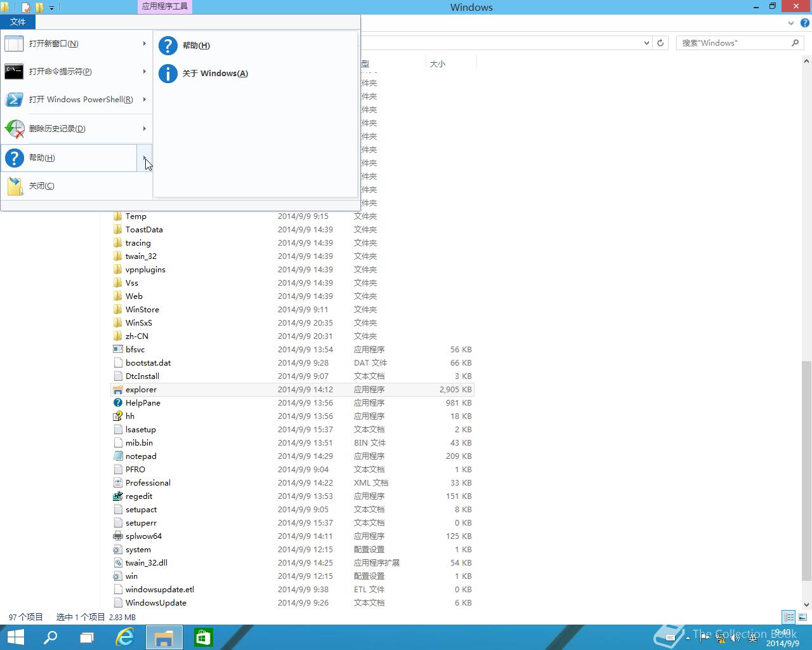Select the 应用程序工具 tab
Screen dimensions: 812x650
(x=164, y=6)
